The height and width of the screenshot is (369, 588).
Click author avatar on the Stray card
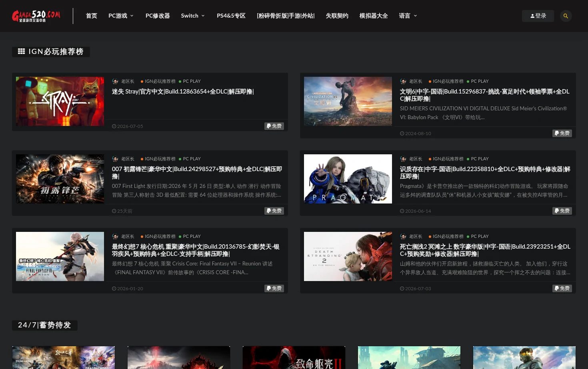tap(115, 81)
